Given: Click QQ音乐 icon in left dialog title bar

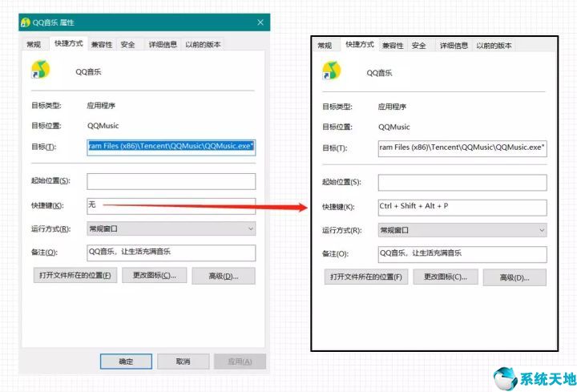Looking at the screenshot, I should tap(26, 22).
